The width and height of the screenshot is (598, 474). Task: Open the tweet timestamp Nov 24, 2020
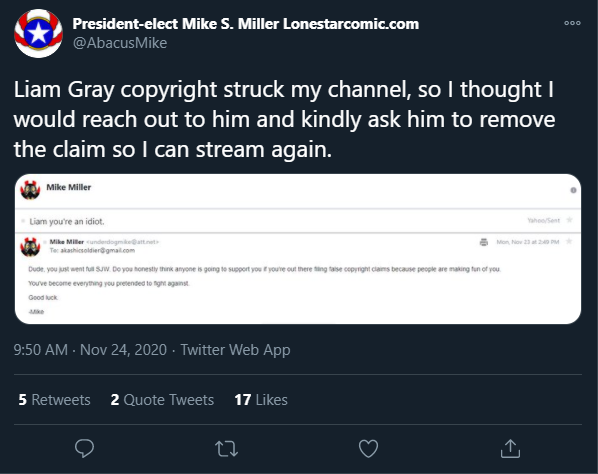(90, 350)
